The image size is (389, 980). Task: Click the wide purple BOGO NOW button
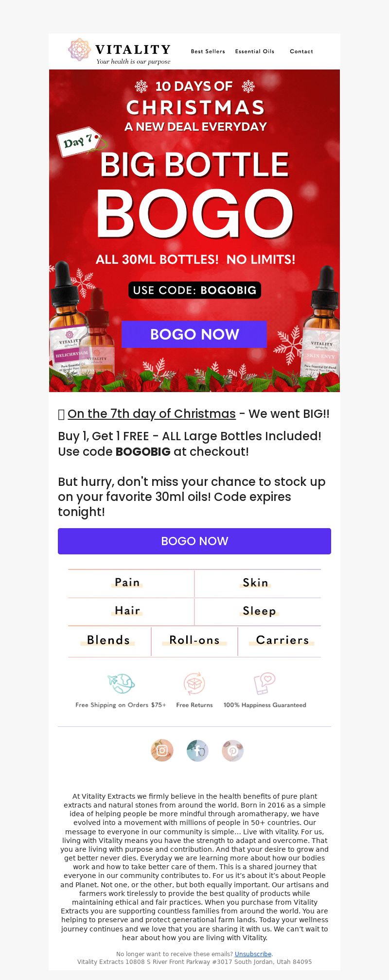click(x=194, y=541)
